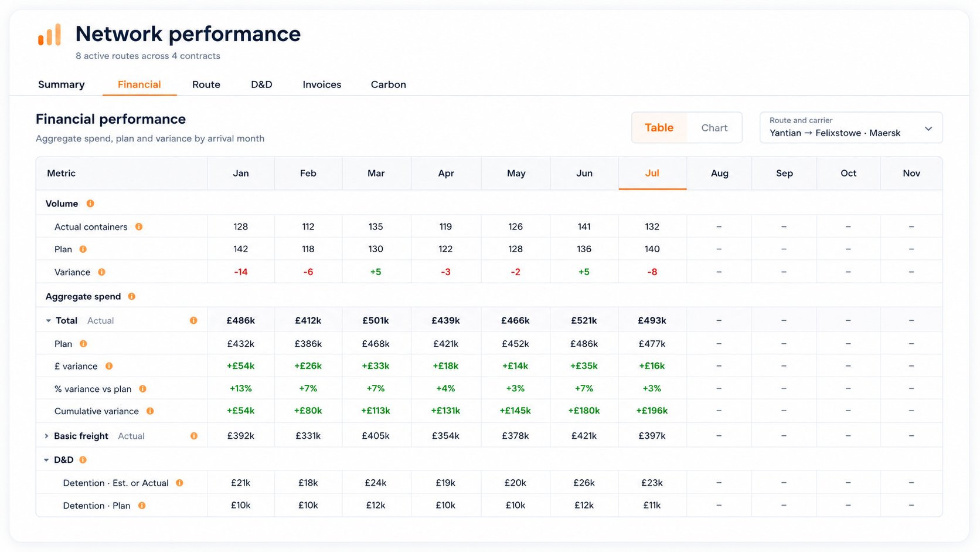Show info for Detention · Est. or Actual

(179, 483)
